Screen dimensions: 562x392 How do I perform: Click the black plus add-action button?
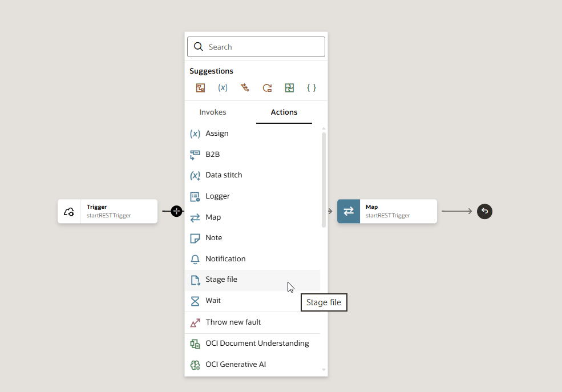176,211
